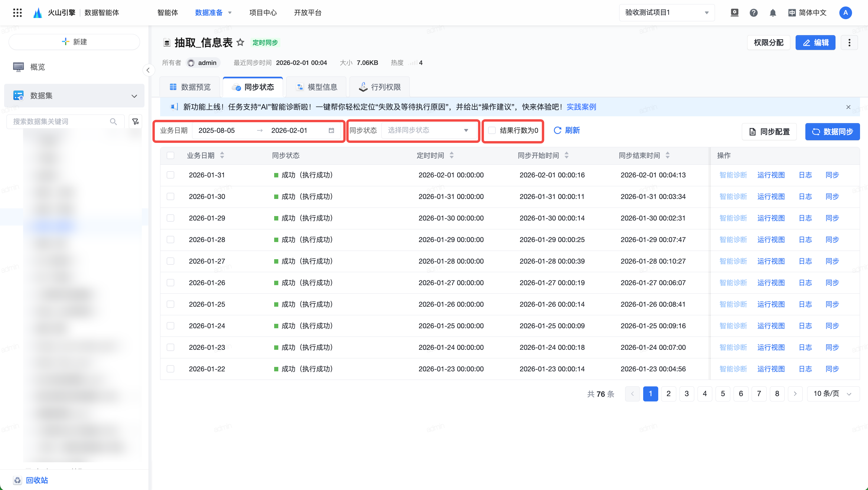
Task: Open the help question mark icon
Action: [x=753, y=13]
